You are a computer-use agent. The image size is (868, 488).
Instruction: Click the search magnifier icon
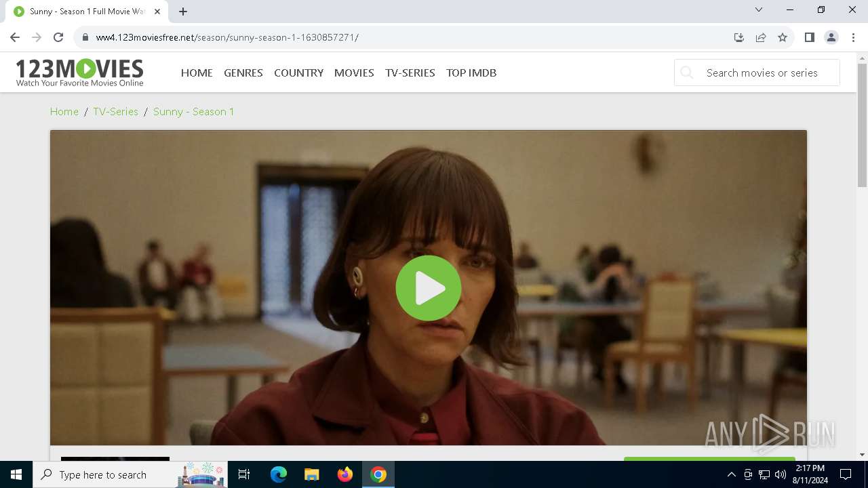pyautogui.click(x=687, y=73)
